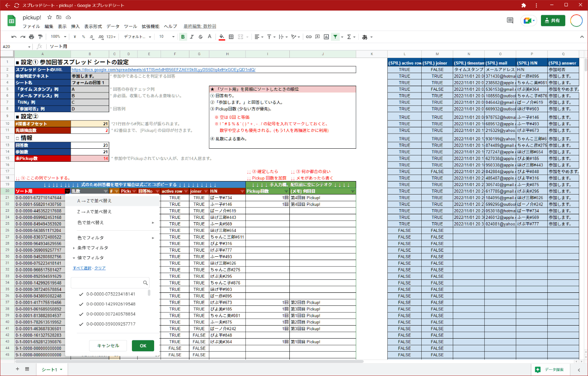588x376 pixels.
Task: Open the 編集 menu
Action: [x=49, y=26]
